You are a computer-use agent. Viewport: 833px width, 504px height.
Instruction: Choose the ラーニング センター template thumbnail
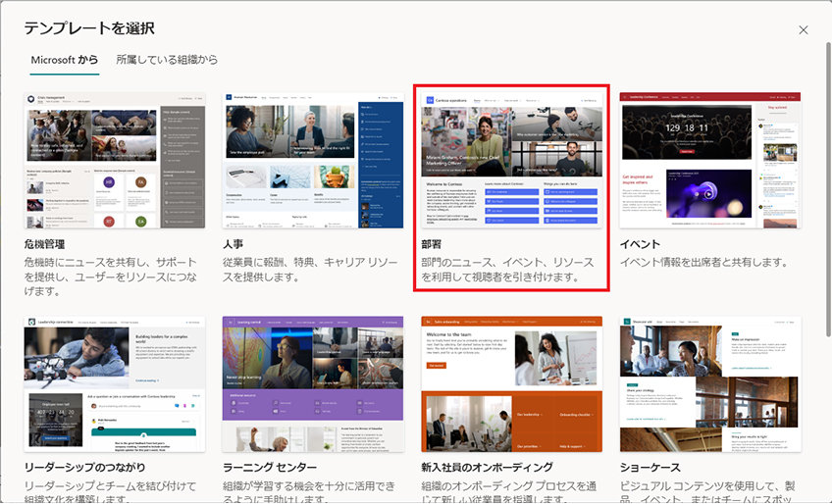point(313,384)
